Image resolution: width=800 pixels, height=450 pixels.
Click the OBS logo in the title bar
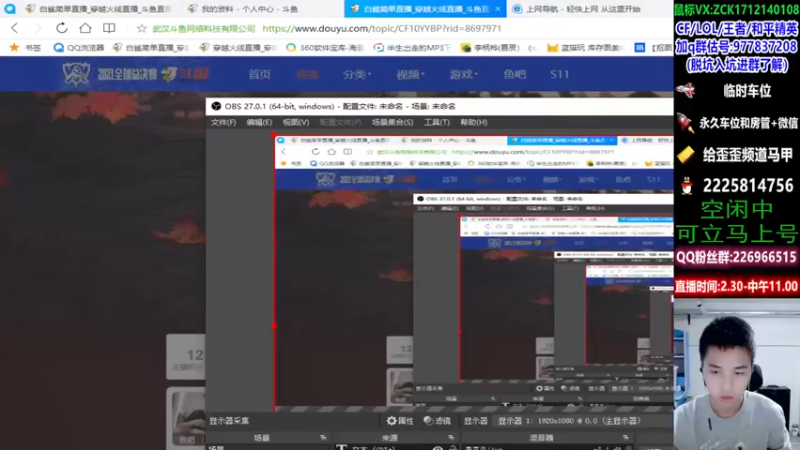click(x=216, y=106)
